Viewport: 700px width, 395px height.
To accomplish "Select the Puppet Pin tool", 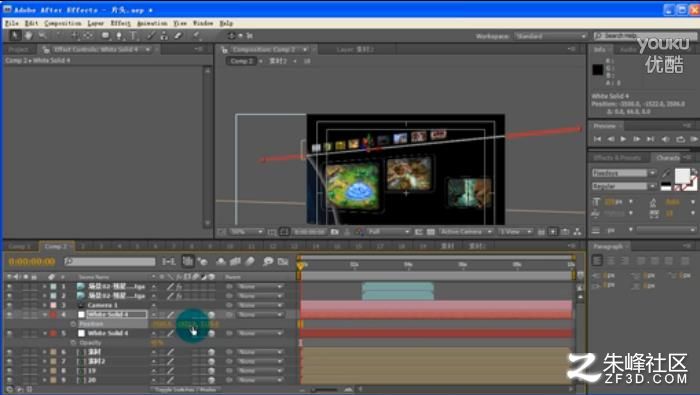I will tap(197, 36).
